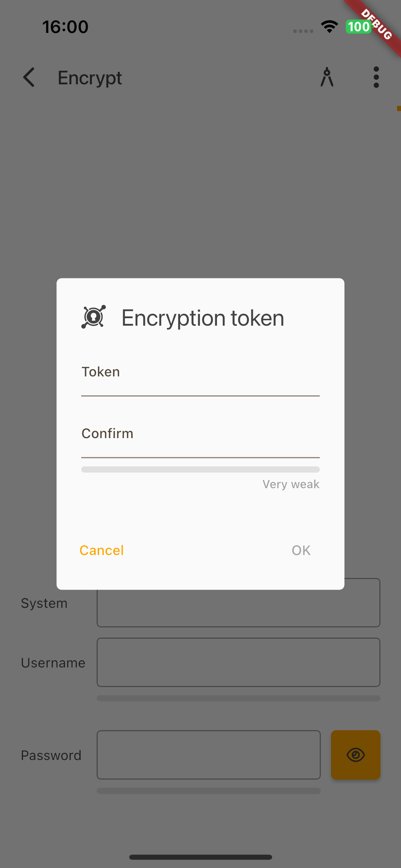Click the token strength progress bar
Screen dimensions: 401x868
tap(200, 469)
